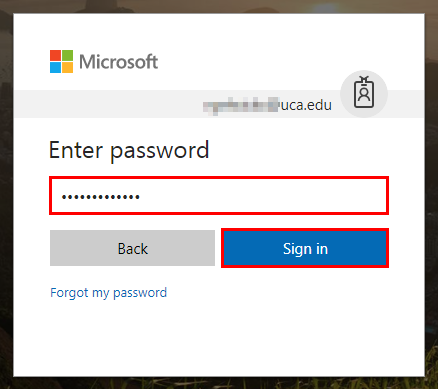Open the Forgot my password link

point(108,293)
